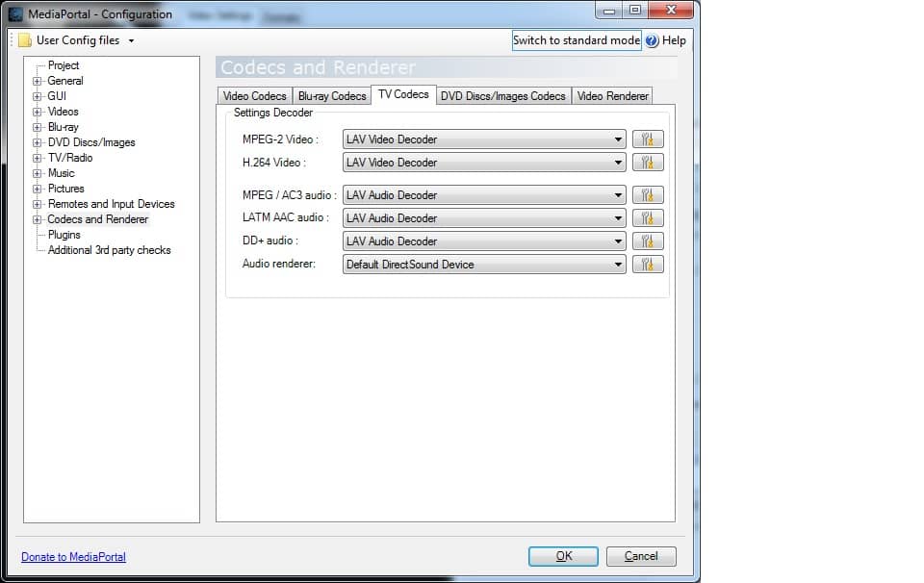The width and height of the screenshot is (924, 583).
Task: Open the Audio renderer dropdown
Action: coord(484,265)
